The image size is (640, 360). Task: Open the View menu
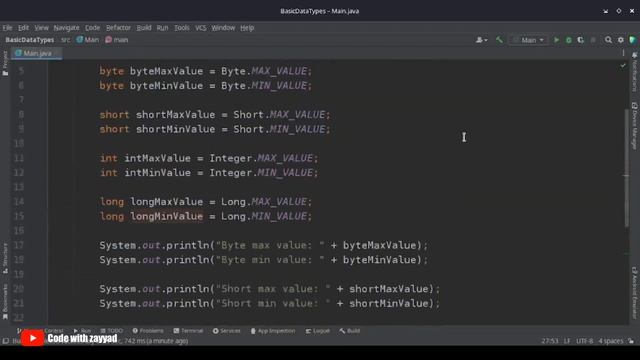41,28
